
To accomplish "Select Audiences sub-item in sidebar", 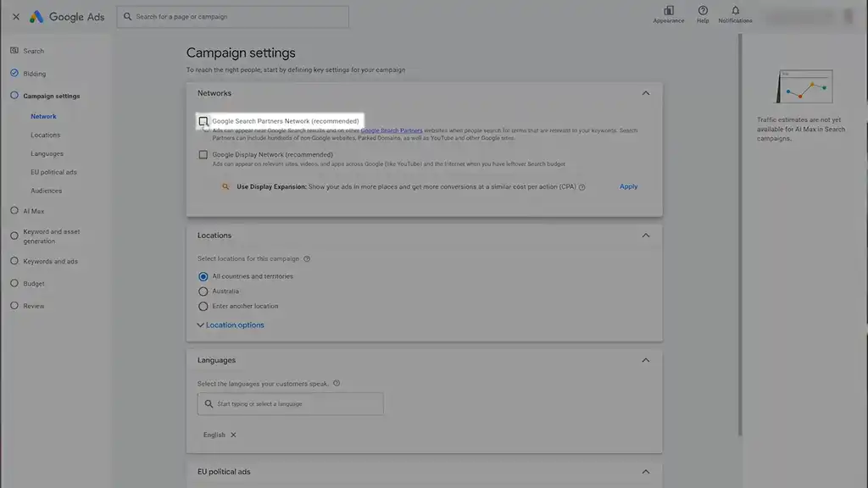I will pos(47,191).
